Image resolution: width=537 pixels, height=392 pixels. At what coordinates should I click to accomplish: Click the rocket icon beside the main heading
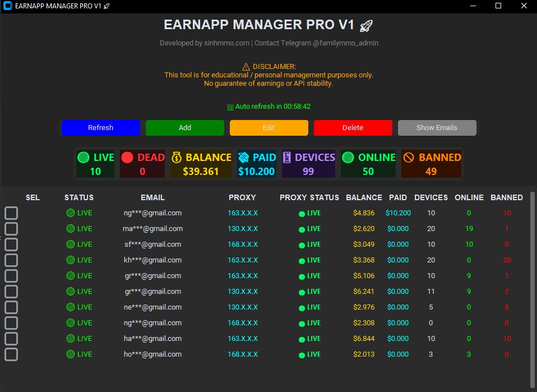pyautogui.click(x=366, y=26)
